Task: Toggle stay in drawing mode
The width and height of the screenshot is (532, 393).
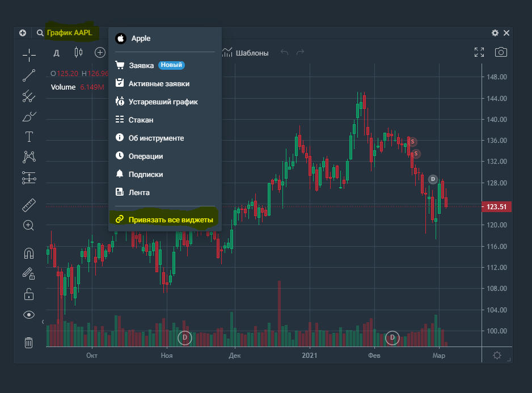Action: pyautogui.click(x=29, y=273)
